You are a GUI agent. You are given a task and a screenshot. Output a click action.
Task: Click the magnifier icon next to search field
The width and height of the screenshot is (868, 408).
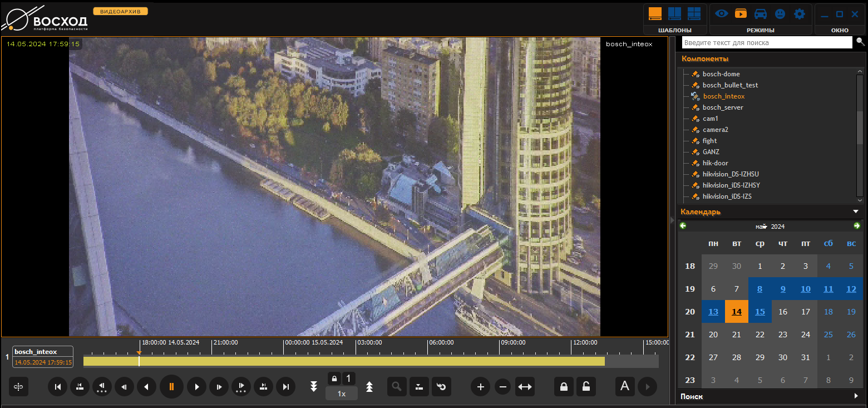[x=860, y=42]
